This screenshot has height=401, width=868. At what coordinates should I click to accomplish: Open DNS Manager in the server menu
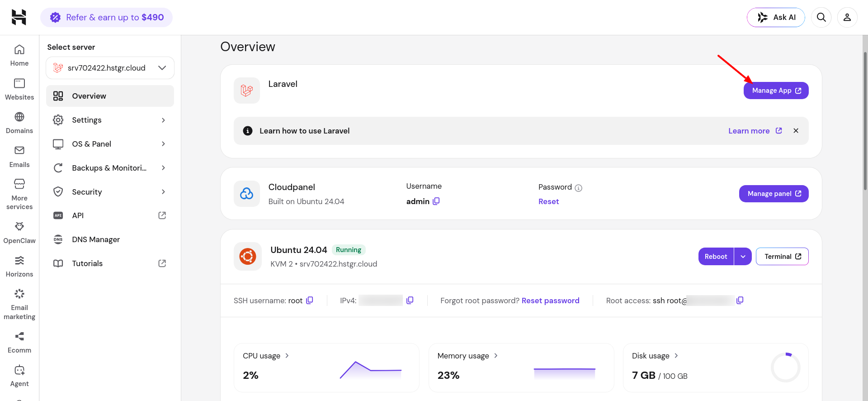[x=110, y=239]
